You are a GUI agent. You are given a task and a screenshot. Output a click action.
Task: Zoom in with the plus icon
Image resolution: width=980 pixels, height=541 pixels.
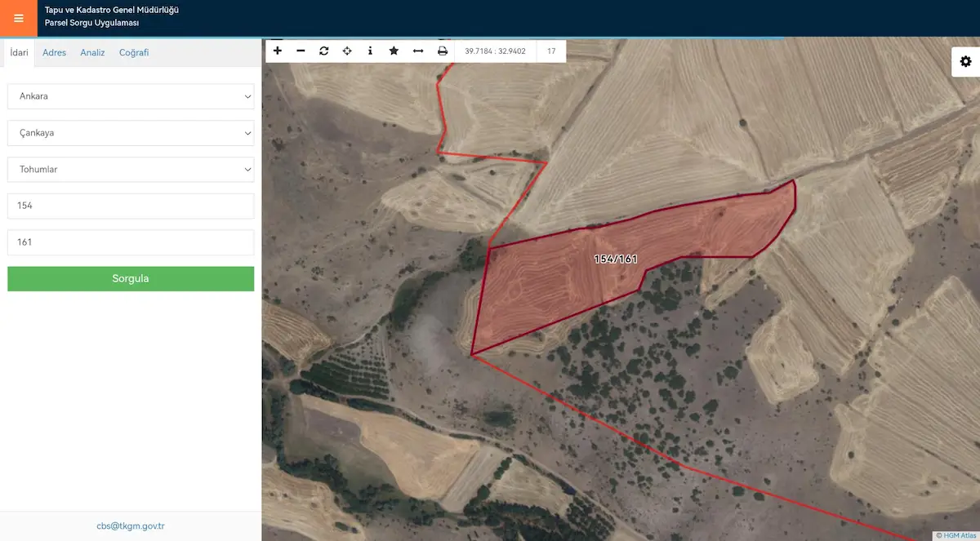click(x=278, y=51)
